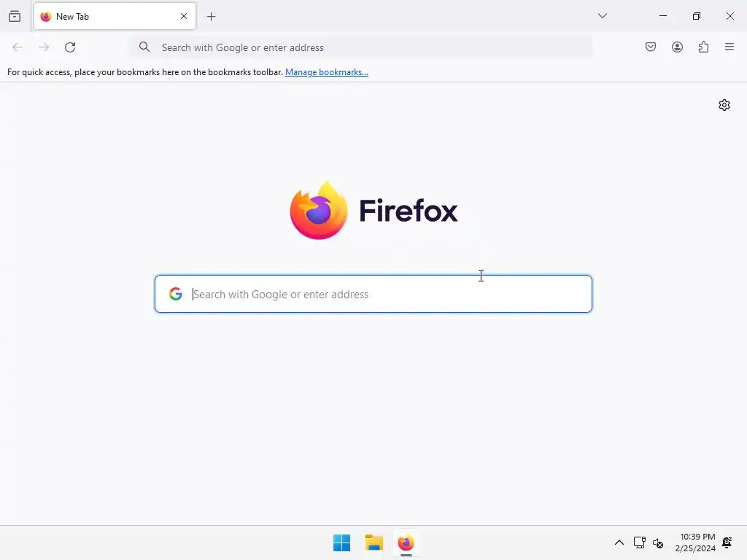747x560 pixels.
Task: Minimize the Firefox window
Action: (662, 16)
